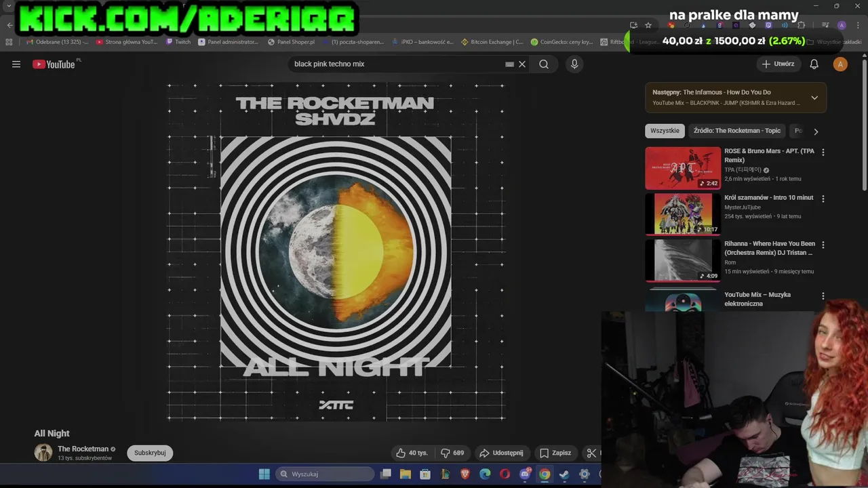Click the Zapisz save button

[555, 453]
